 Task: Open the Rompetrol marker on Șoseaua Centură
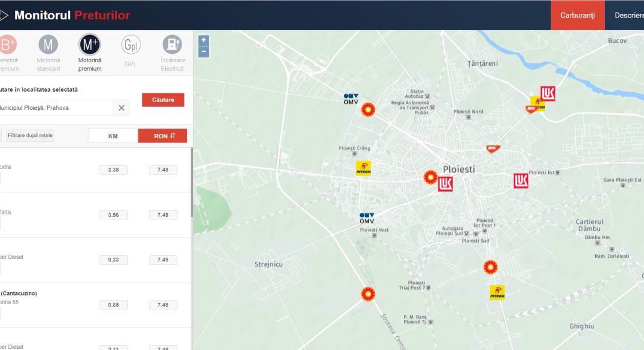[x=368, y=294]
